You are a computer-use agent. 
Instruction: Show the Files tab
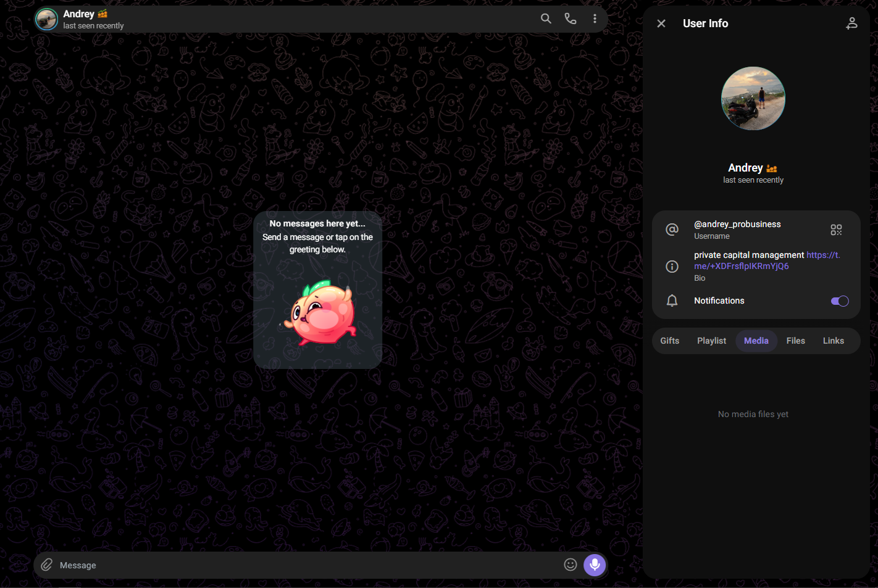[795, 341]
